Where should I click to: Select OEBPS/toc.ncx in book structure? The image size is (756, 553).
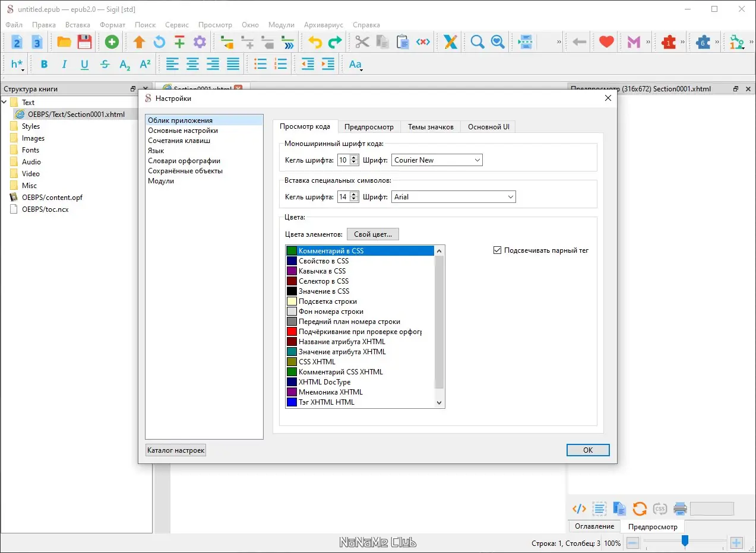coord(45,209)
